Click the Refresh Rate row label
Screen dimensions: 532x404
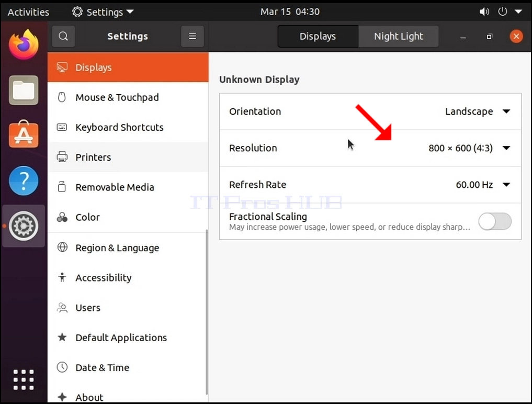point(257,185)
